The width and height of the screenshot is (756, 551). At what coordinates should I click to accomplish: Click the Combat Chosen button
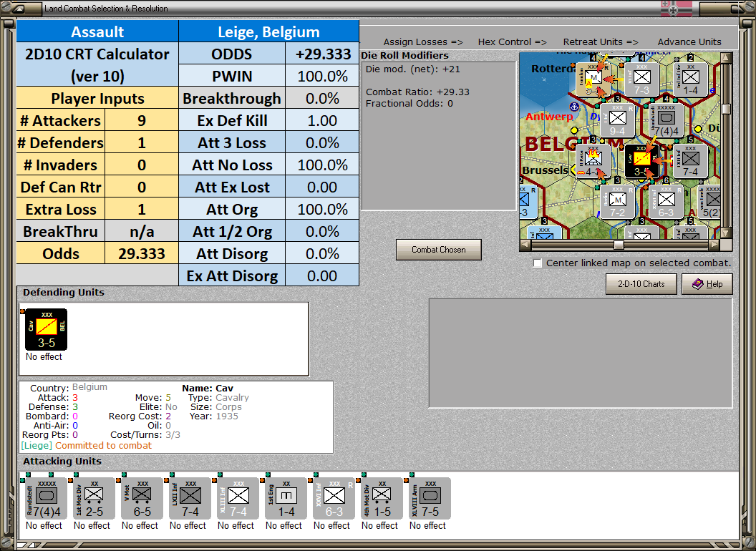pos(439,250)
